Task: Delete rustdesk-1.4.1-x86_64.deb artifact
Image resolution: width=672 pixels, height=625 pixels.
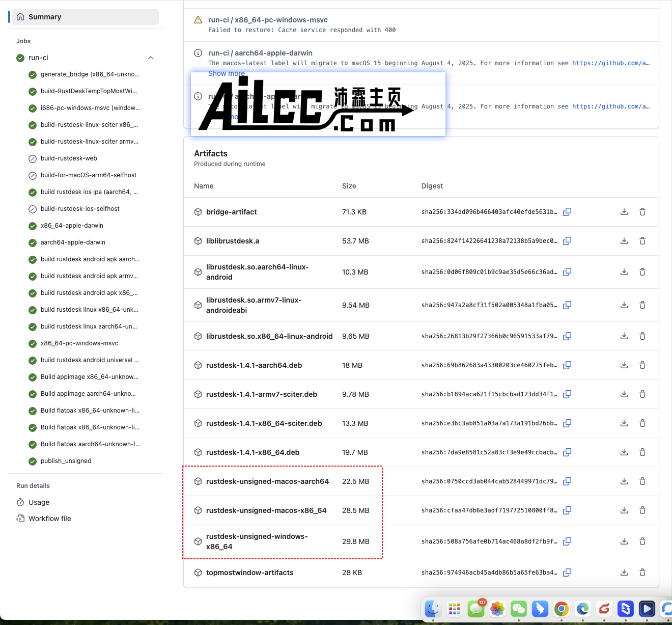Action: [x=642, y=452]
